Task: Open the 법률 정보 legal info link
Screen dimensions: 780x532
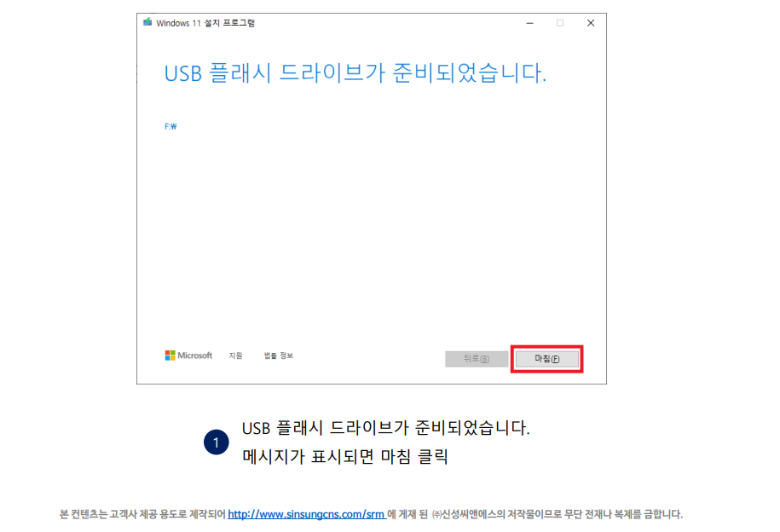Action: tap(278, 356)
